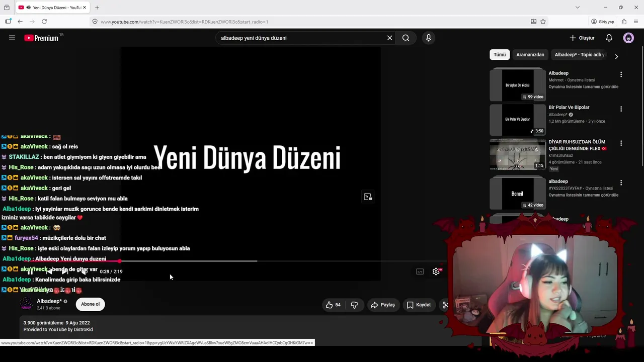Select the Albadeep* - Topic filter chip
The image size is (644, 362).
580,54
